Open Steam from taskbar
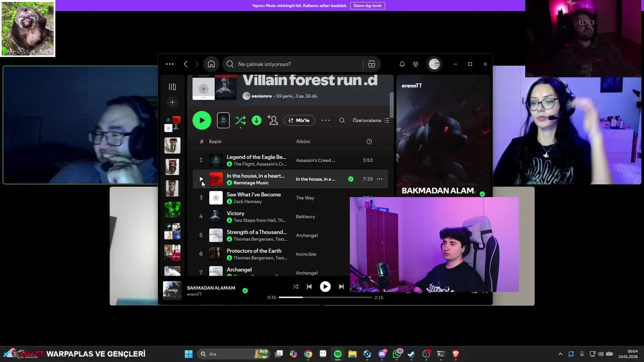The width and height of the screenshot is (644, 362). 412,354
